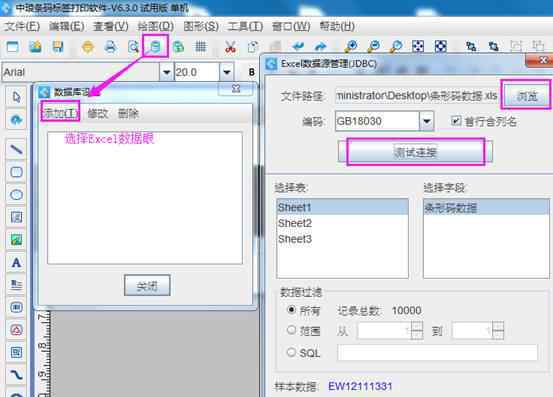Click the grid display toolbar icon

click(201, 47)
